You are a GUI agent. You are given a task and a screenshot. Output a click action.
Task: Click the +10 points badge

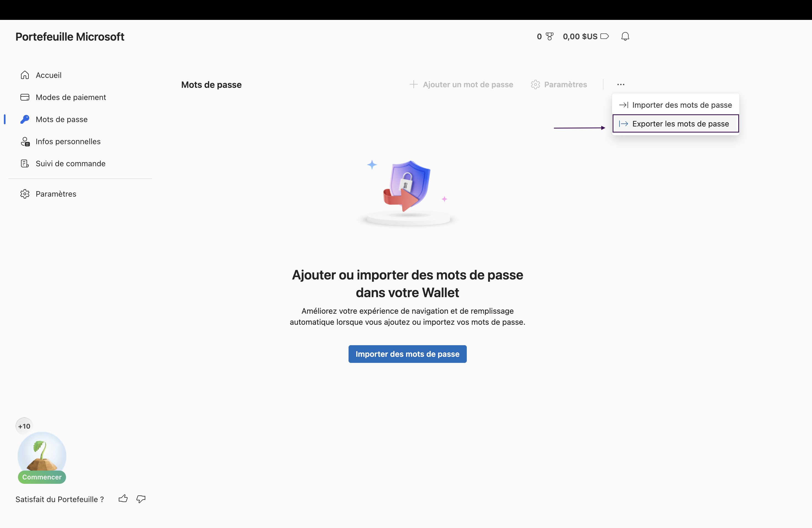24,426
